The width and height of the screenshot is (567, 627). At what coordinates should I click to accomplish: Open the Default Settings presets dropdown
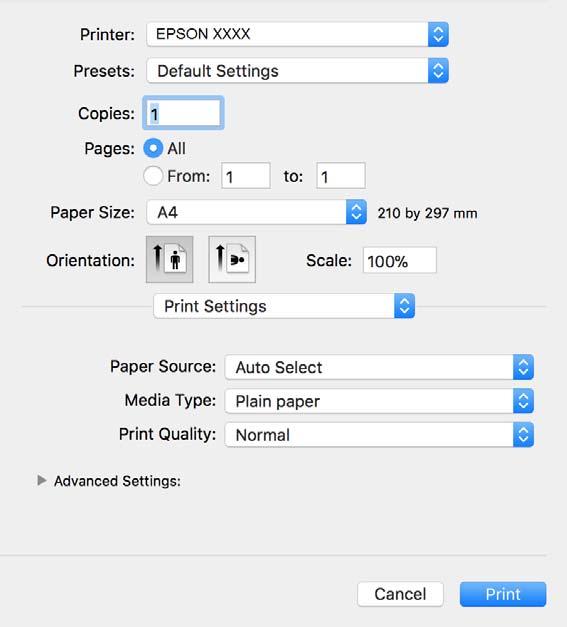297,71
